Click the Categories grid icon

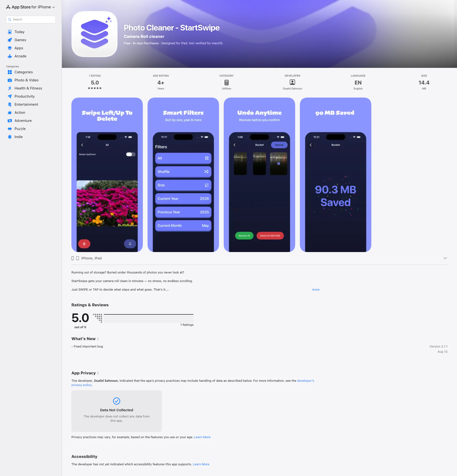tap(10, 72)
